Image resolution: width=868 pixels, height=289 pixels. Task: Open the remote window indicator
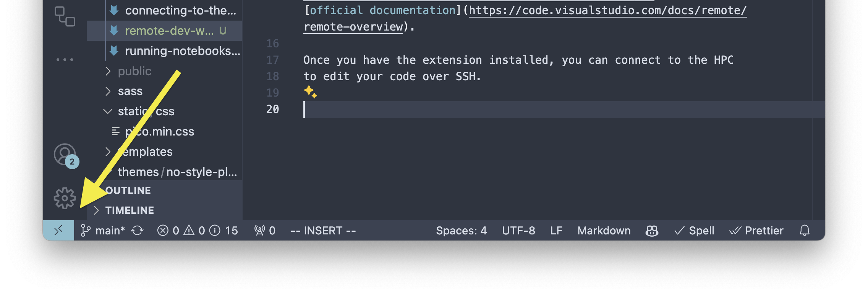tap(58, 230)
